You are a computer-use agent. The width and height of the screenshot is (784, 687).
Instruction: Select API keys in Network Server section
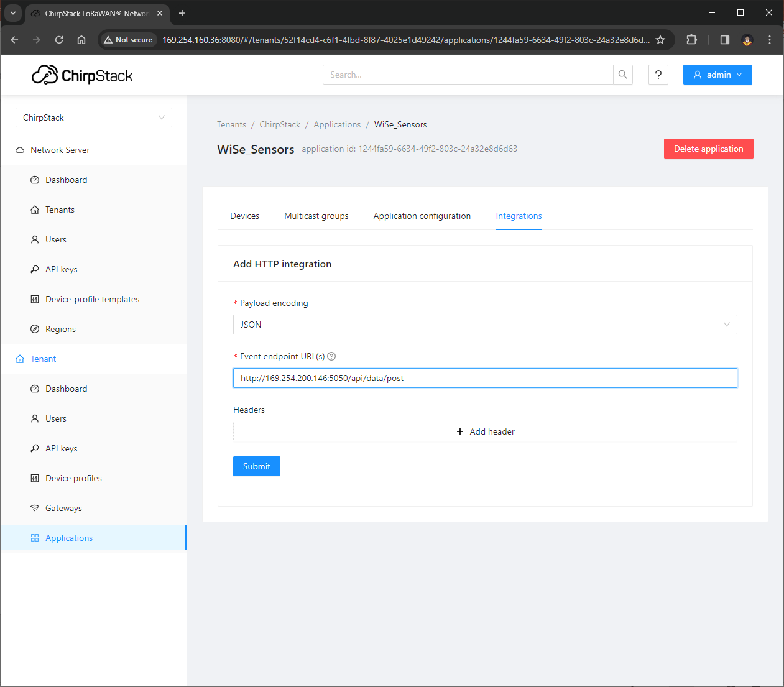[61, 269]
